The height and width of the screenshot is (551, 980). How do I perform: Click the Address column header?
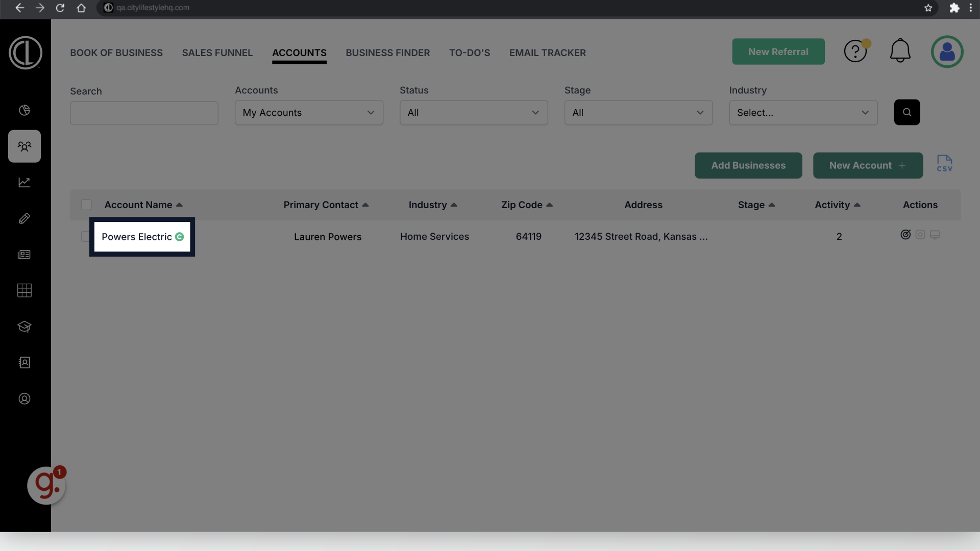pos(643,205)
